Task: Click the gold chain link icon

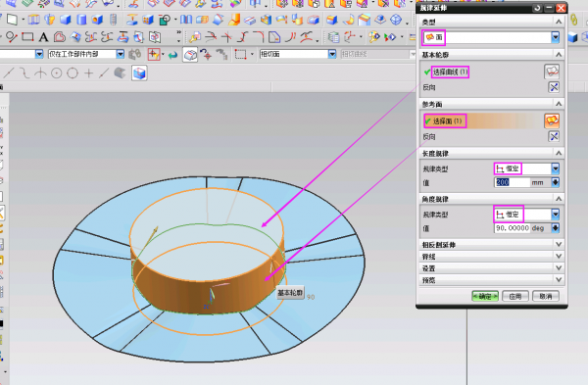Action: click(573, 20)
